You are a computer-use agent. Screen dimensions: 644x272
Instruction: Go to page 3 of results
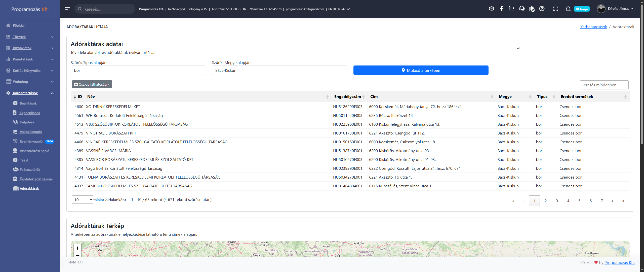point(557,201)
